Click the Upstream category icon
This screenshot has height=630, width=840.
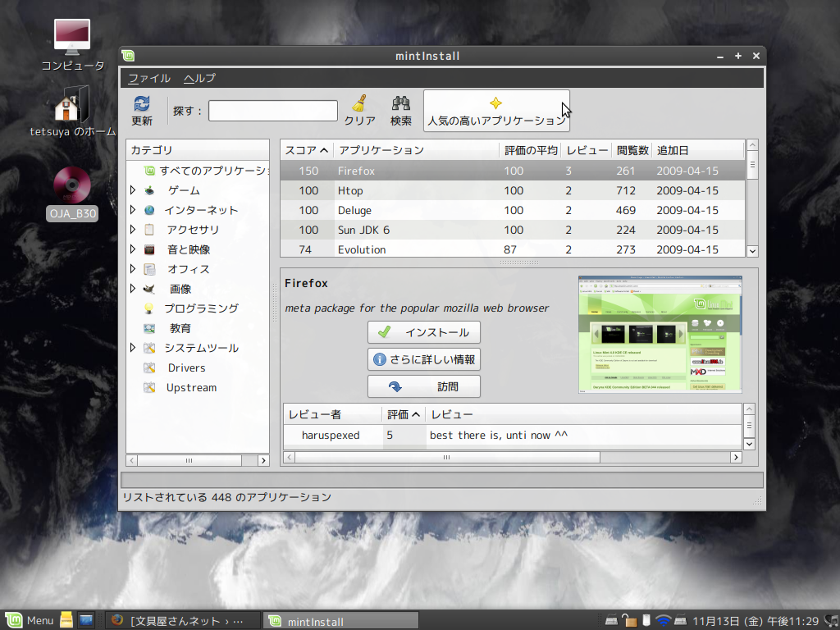tap(149, 387)
